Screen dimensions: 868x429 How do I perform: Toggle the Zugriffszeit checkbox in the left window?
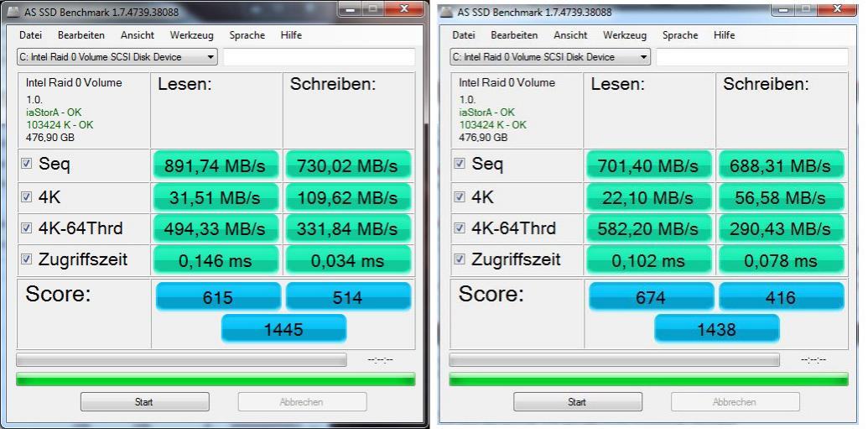(26, 259)
